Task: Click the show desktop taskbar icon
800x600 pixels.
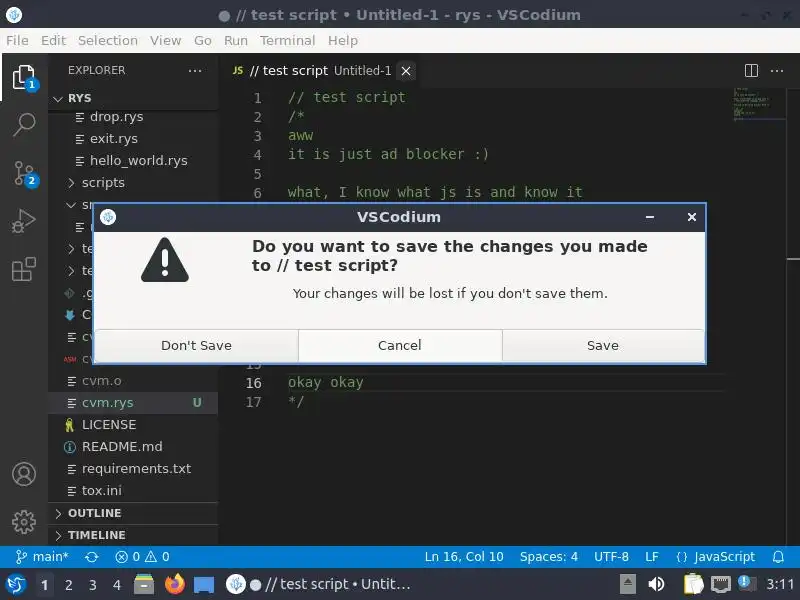Action: (204, 585)
